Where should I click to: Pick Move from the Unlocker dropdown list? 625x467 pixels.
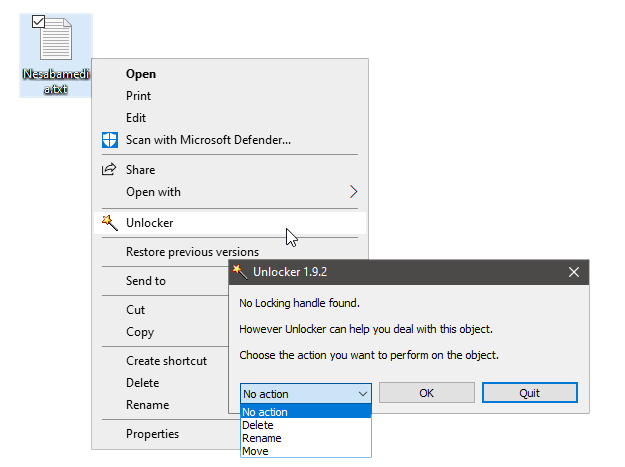(x=306, y=451)
